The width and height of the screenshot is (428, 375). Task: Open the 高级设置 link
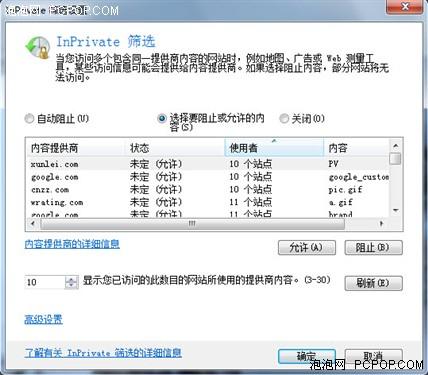43,319
